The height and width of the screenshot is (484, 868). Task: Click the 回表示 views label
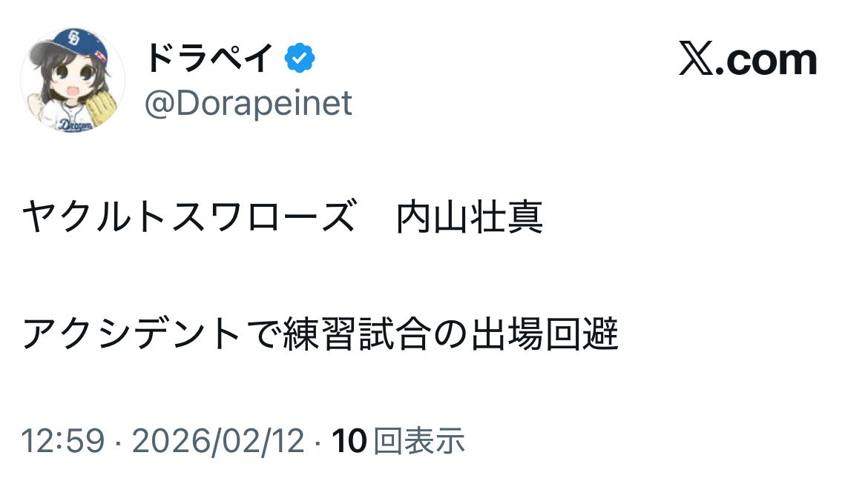pos(419,442)
